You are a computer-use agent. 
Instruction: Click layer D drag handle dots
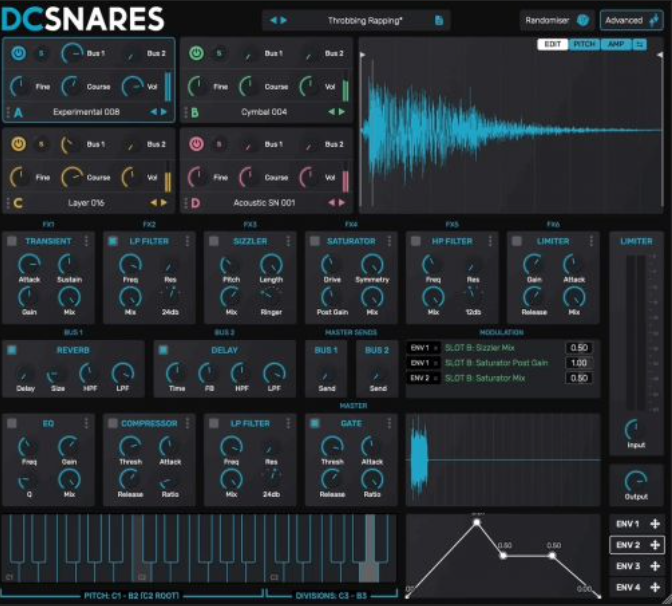186,203
